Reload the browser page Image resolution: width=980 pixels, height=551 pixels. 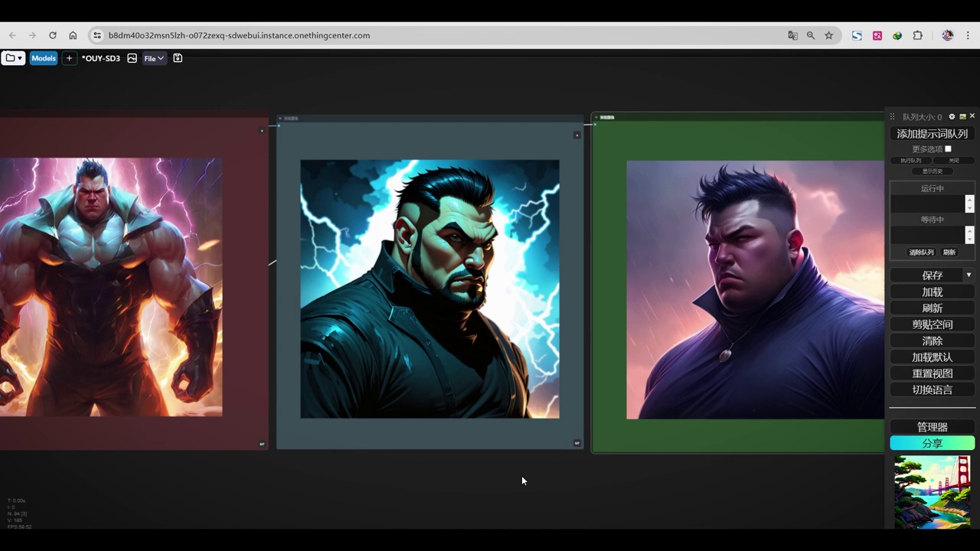click(x=52, y=35)
